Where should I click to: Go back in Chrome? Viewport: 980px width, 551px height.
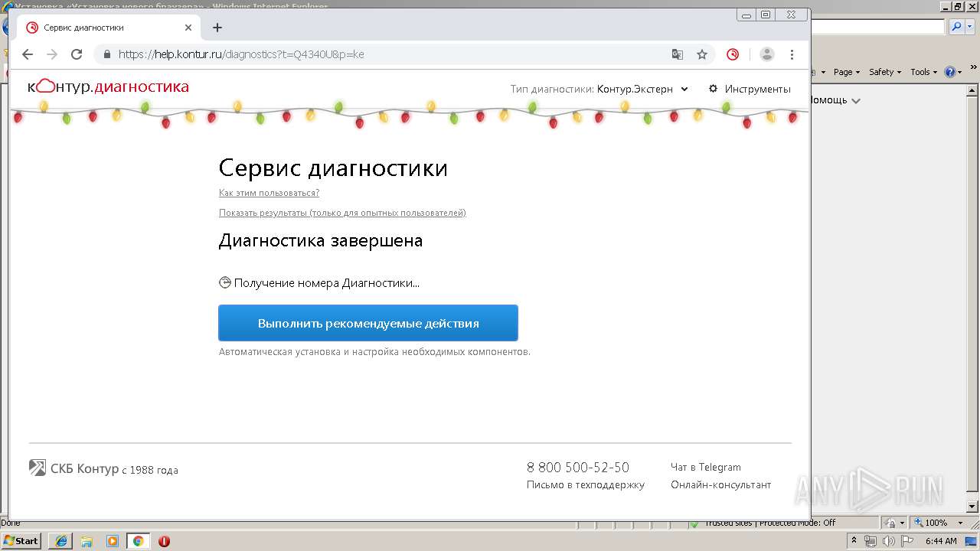tap(28, 54)
